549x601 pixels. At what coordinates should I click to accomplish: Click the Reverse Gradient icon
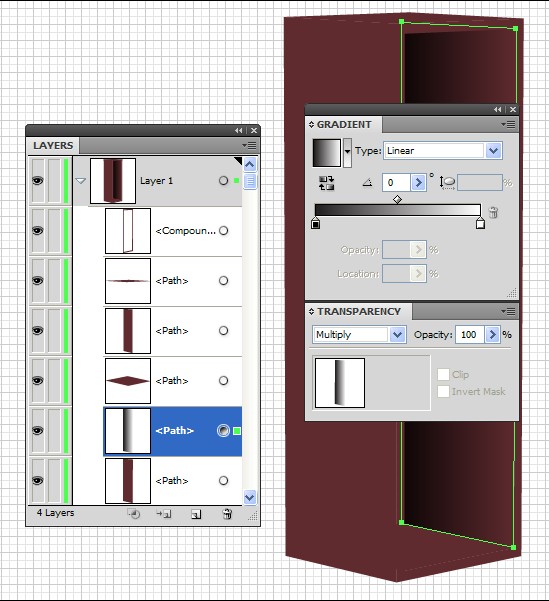326,183
